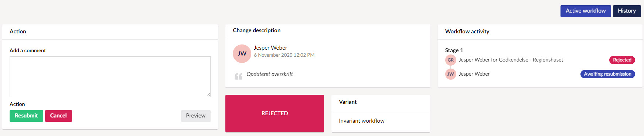Click Jesper Weber in Stage 1 list
Image resolution: width=644 pixels, height=136 pixels.
coord(474,74)
